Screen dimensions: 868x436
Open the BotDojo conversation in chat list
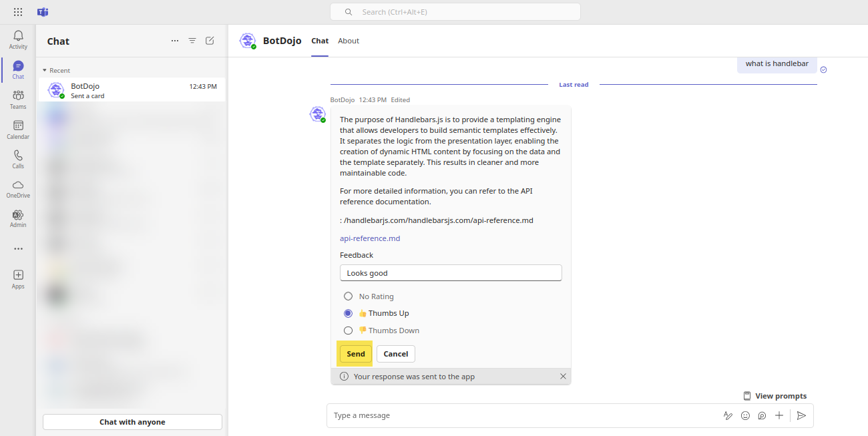132,90
